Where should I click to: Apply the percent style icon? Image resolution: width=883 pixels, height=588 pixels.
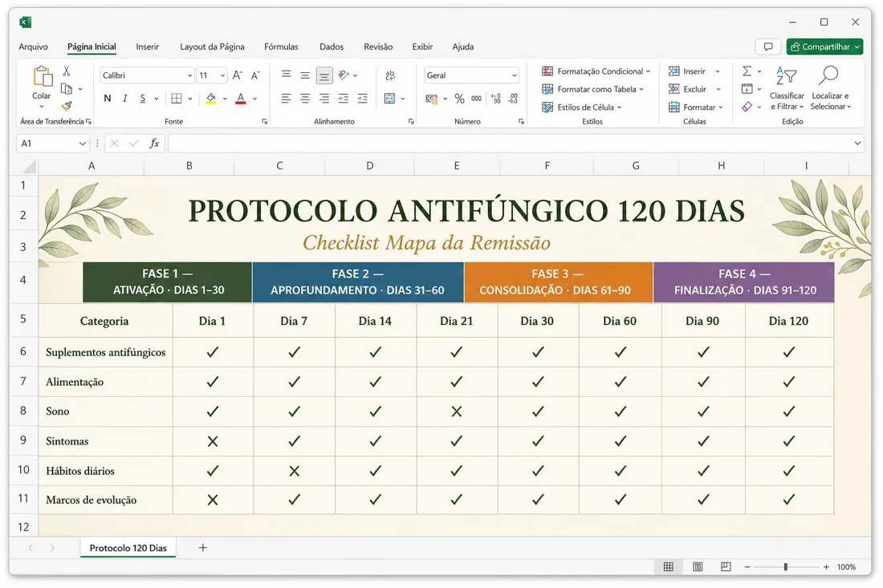459,99
